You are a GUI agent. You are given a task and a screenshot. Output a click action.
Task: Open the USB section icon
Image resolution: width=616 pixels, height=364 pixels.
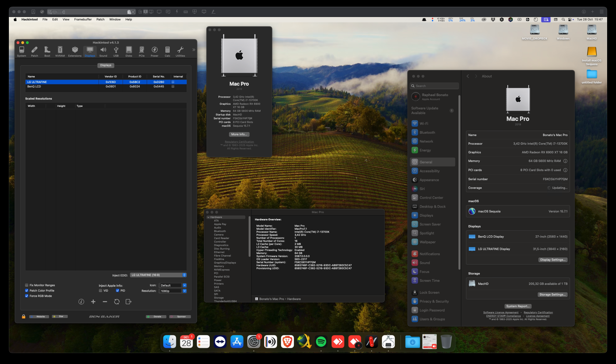pos(116,51)
